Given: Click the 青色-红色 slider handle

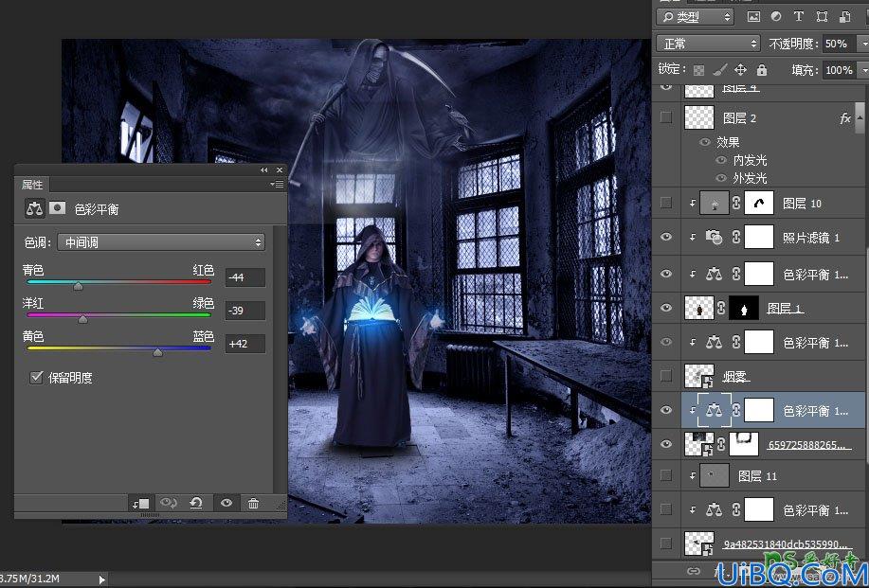Looking at the screenshot, I should click(x=78, y=286).
